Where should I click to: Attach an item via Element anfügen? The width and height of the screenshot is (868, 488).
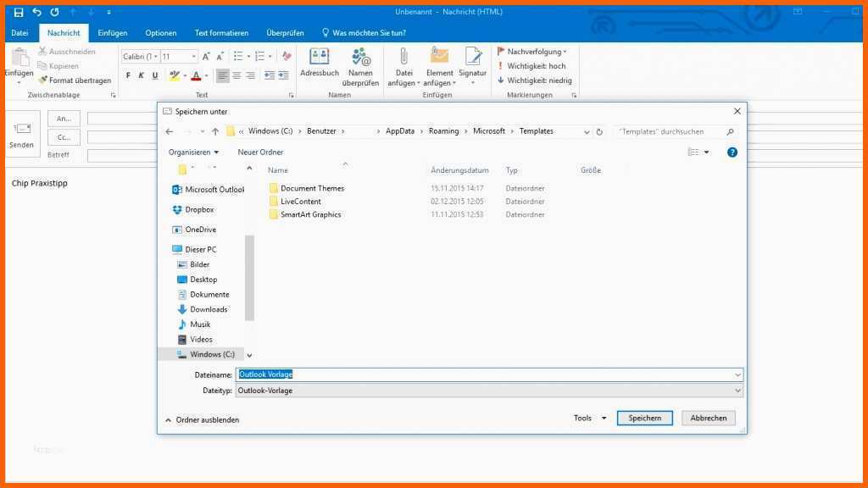440,67
